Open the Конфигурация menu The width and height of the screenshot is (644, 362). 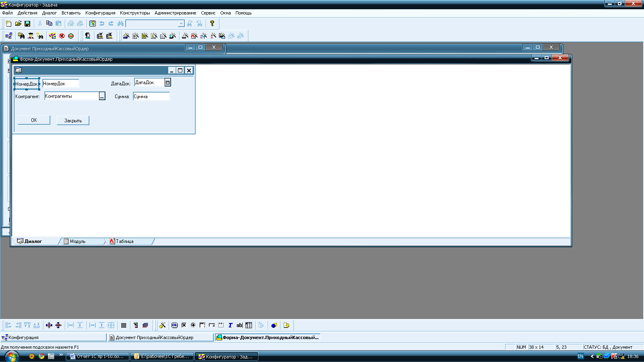100,13
